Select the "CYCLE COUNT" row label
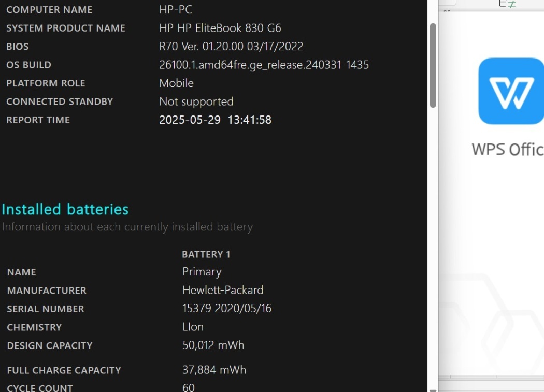The height and width of the screenshot is (392, 544). click(40, 388)
